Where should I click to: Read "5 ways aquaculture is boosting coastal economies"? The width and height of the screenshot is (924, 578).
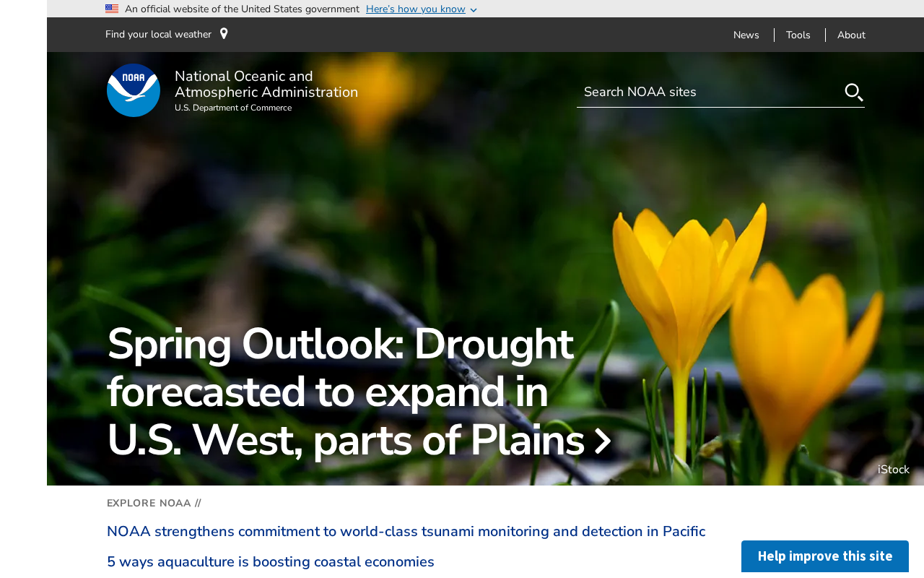click(x=271, y=562)
